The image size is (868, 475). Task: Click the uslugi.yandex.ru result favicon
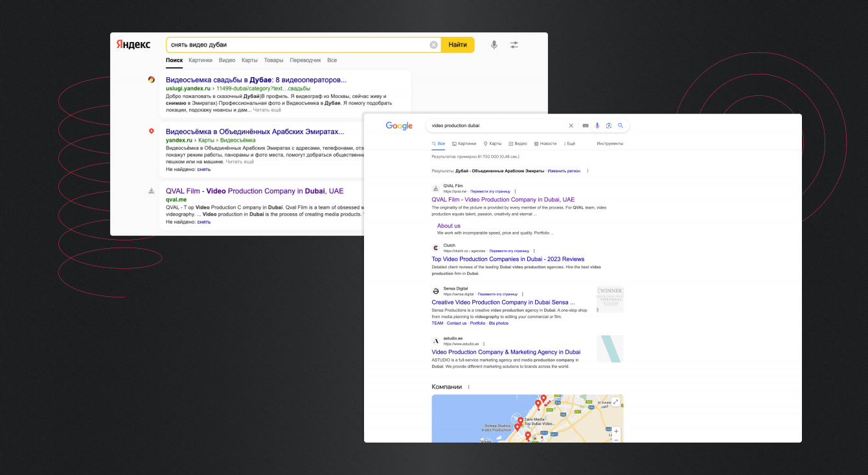(x=152, y=80)
